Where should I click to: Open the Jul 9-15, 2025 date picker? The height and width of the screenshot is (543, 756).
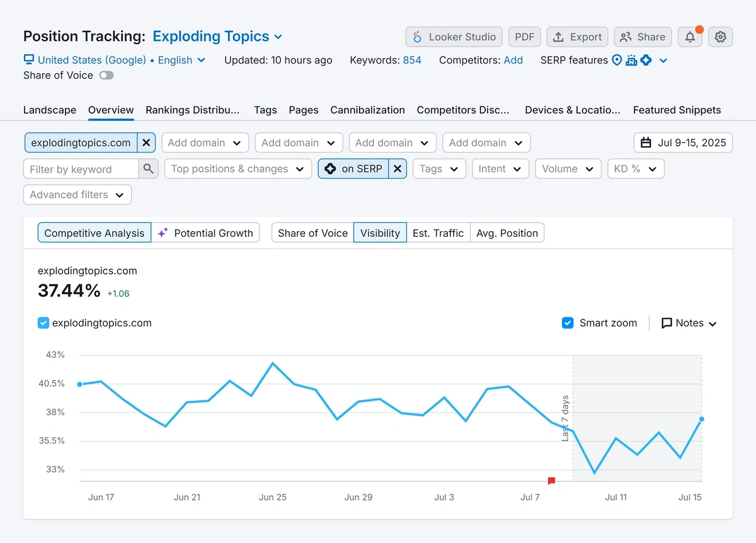tap(683, 143)
